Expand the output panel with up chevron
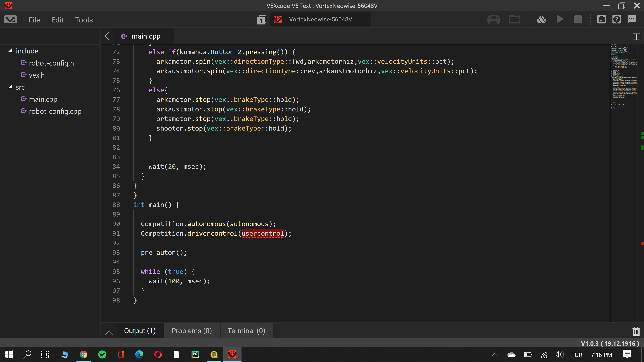644x362 pixels. point(109,332)
